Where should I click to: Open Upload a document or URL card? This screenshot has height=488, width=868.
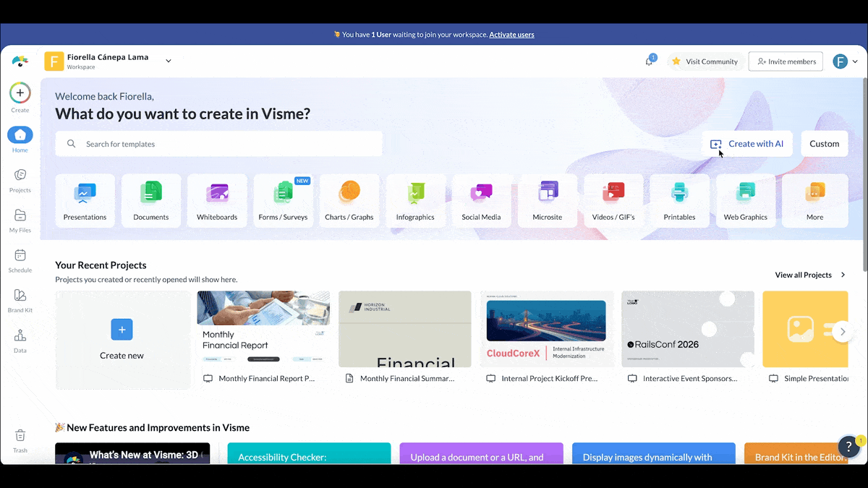[x=481, y=453]
